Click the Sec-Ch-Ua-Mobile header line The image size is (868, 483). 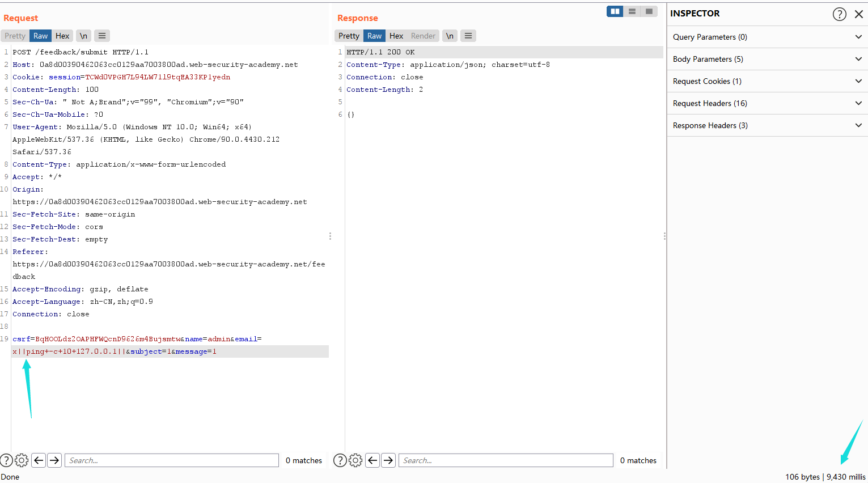[58, 115]
